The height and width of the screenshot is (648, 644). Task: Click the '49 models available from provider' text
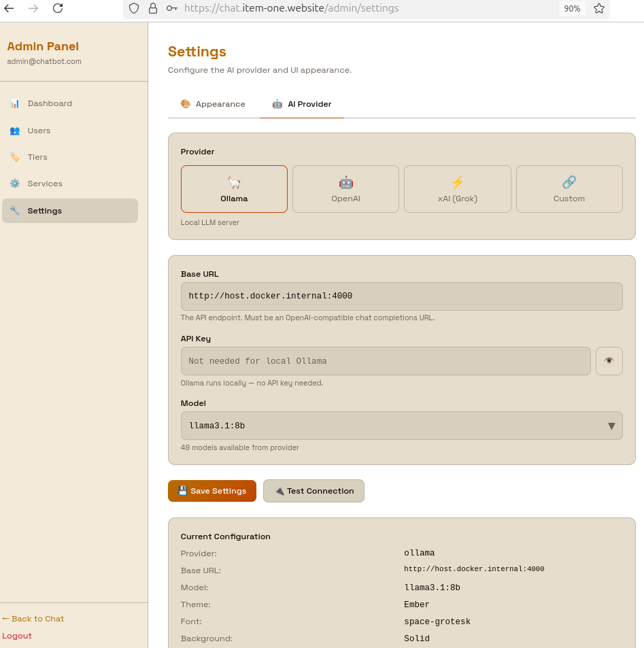point(240,447)
